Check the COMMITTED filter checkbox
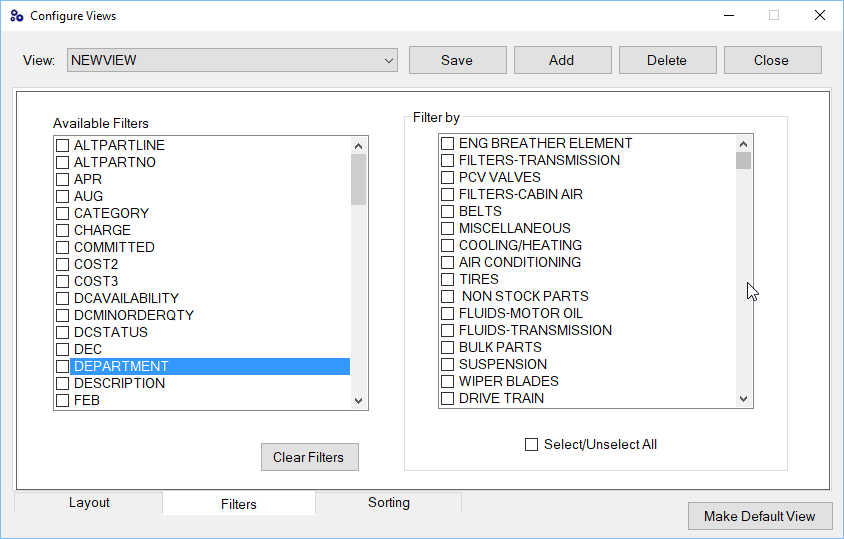Viewport: 844px width, 539px height. 62,247
